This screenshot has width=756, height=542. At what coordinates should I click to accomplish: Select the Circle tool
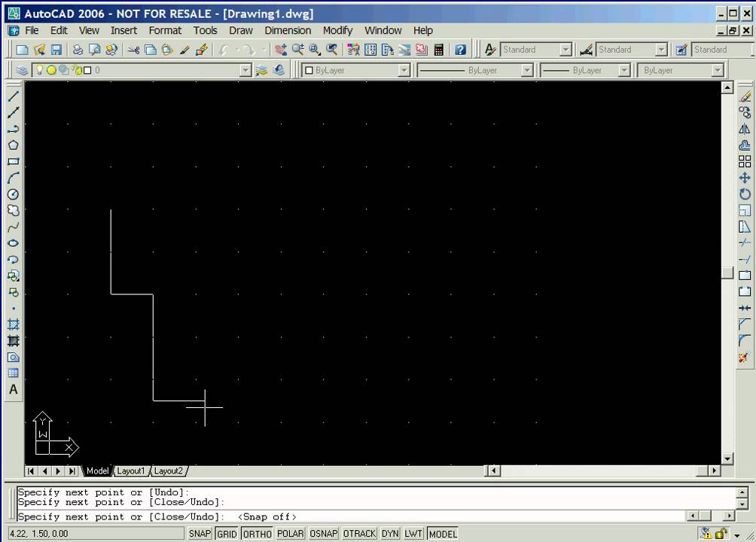[14, 194]
